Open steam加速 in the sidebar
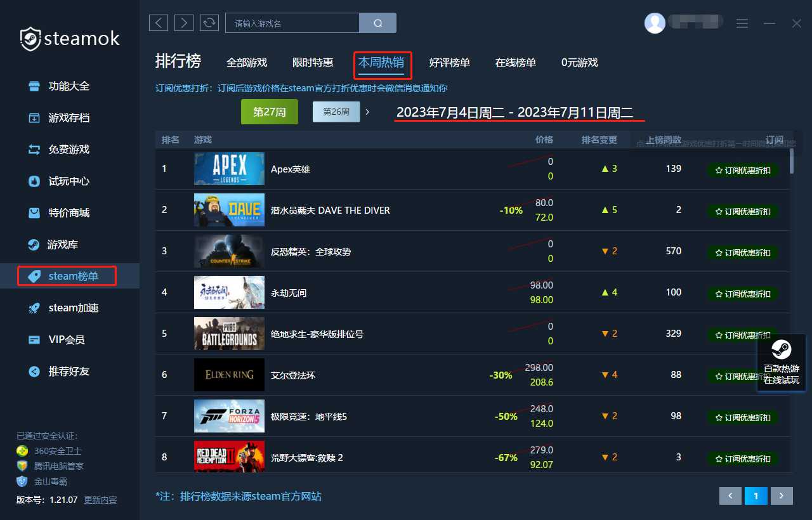The height and width of the screenshot is (520, 812). pyautogui.click(x=63, y=308)
